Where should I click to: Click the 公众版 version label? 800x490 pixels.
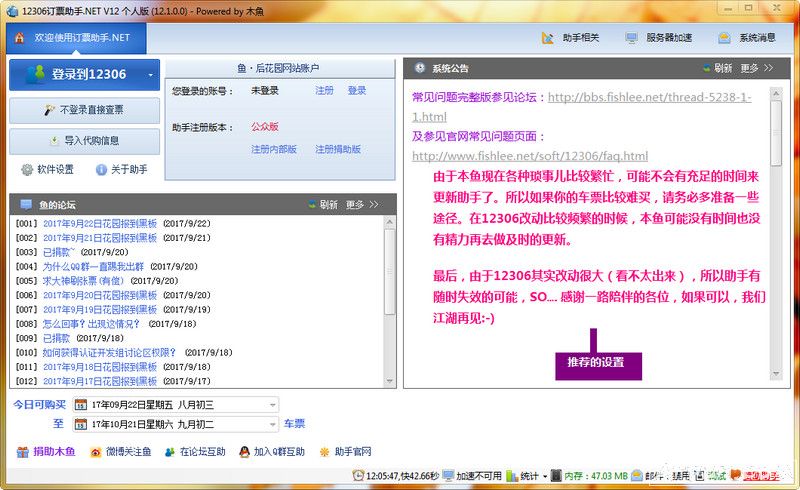click(x=264, y=127)
